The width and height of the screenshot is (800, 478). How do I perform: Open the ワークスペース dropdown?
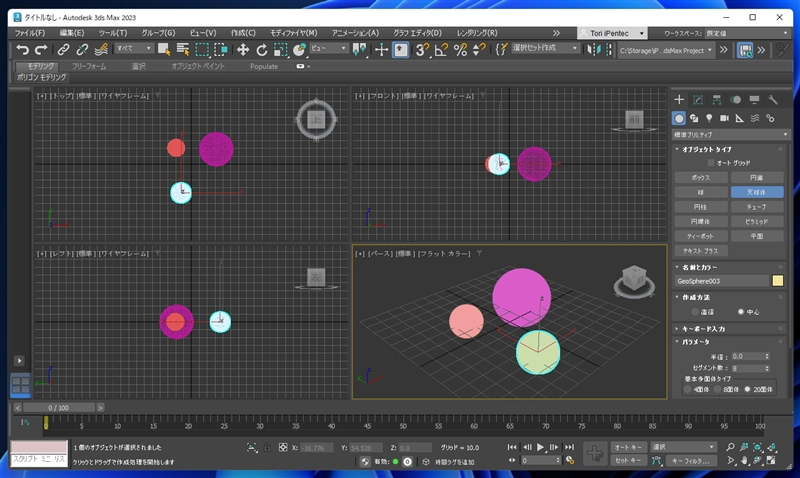click(747, 33)
